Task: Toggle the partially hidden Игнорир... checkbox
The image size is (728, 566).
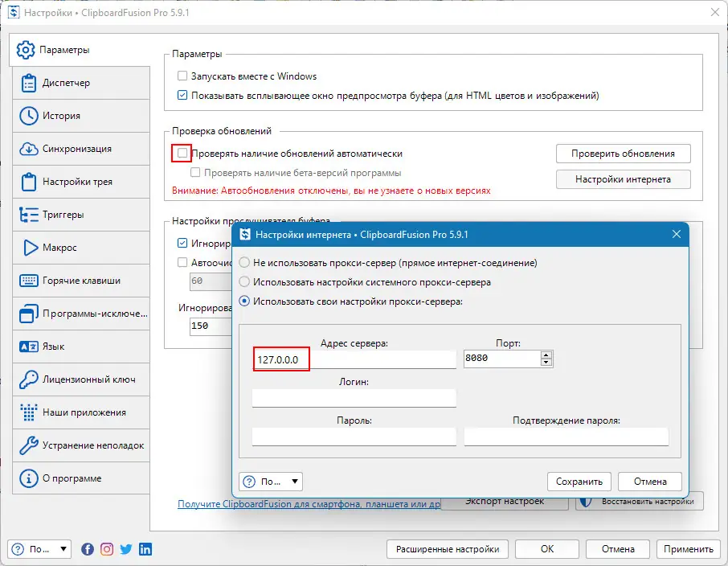Action: coord(182,243)
